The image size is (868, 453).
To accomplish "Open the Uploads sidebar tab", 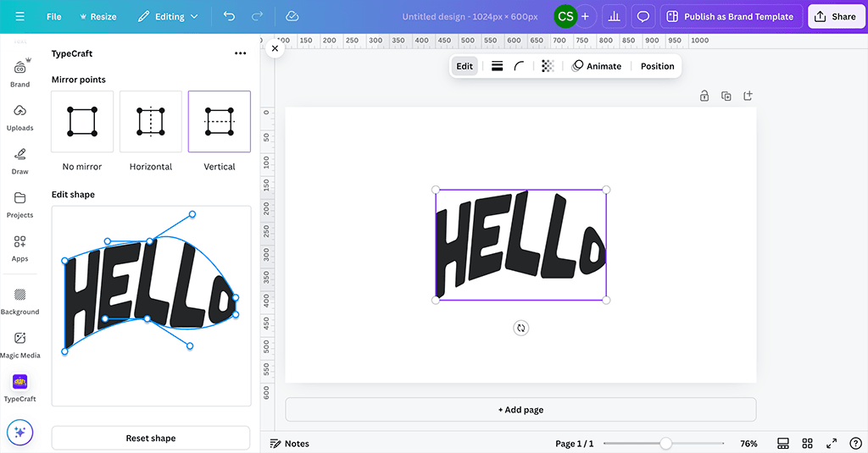I will click(20, 117).
